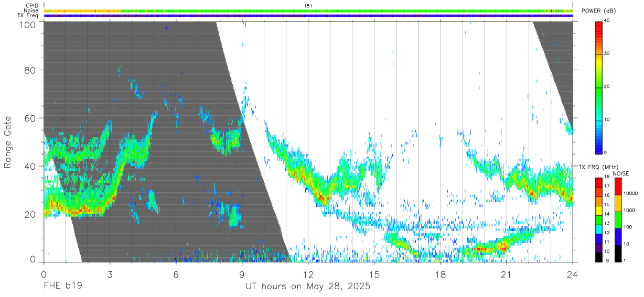
Task: Click the x-axis tick label '15'
Action: [x=374, y=276]
